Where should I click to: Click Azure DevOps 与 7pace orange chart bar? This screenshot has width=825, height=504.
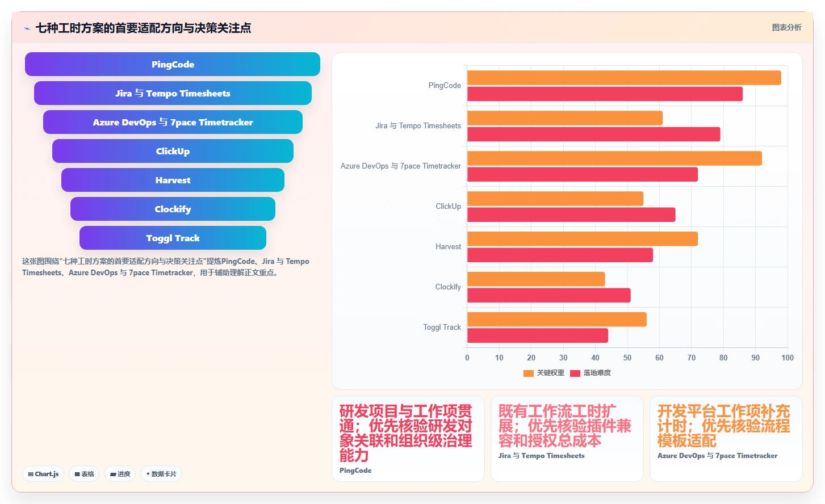[614, 158]
